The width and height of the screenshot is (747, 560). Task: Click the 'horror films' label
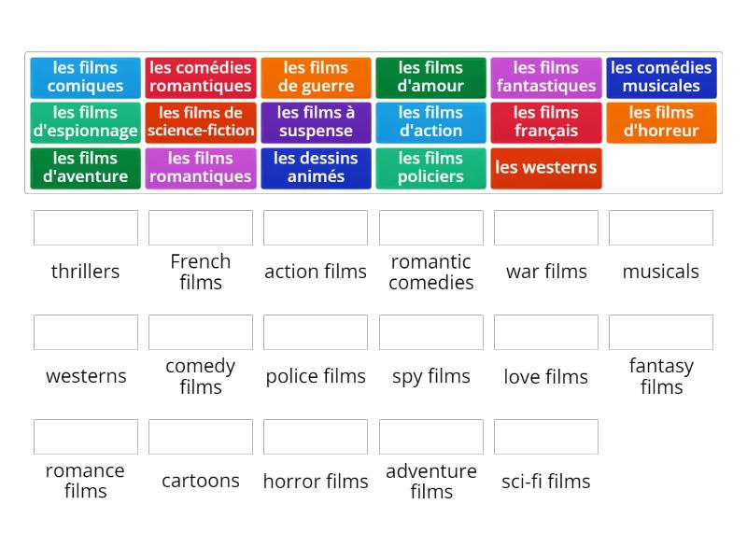316,482
